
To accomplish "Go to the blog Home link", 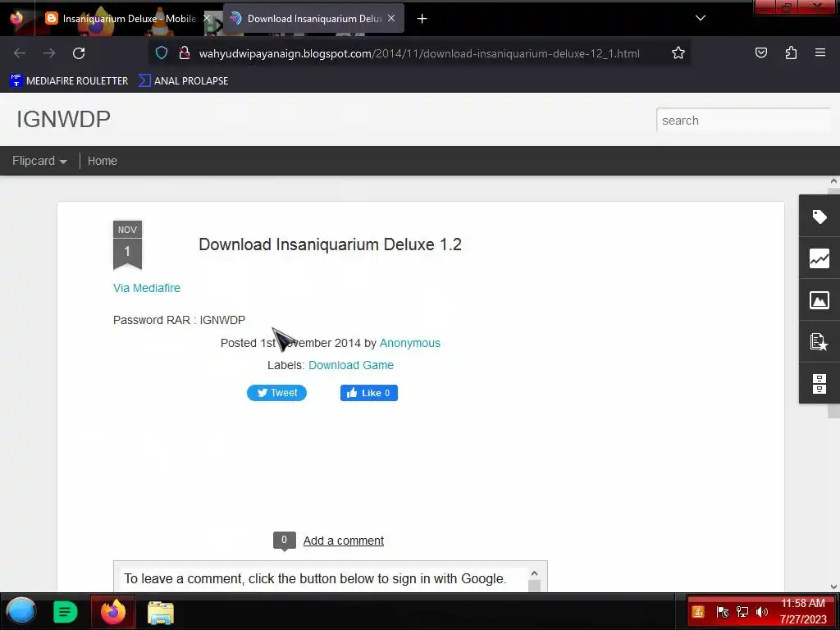I will pyautogui.click(x=103, y=161).
